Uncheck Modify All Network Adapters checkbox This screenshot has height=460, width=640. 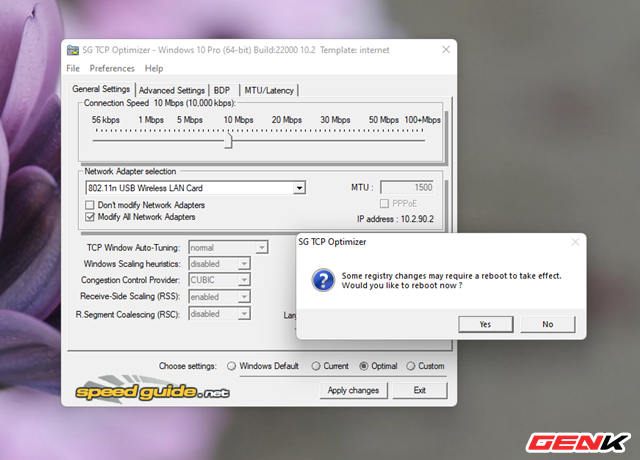point(90,217)
